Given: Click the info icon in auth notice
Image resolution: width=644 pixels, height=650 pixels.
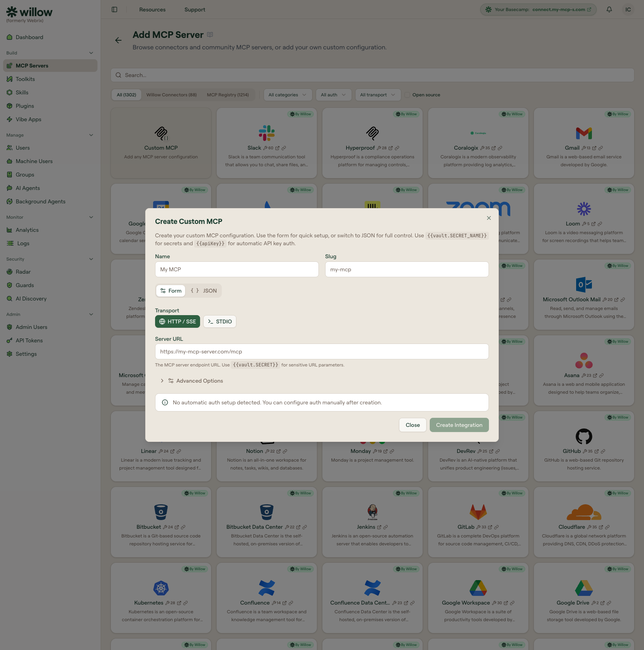Looking at the screenshot, I should [x=165, y=402].
